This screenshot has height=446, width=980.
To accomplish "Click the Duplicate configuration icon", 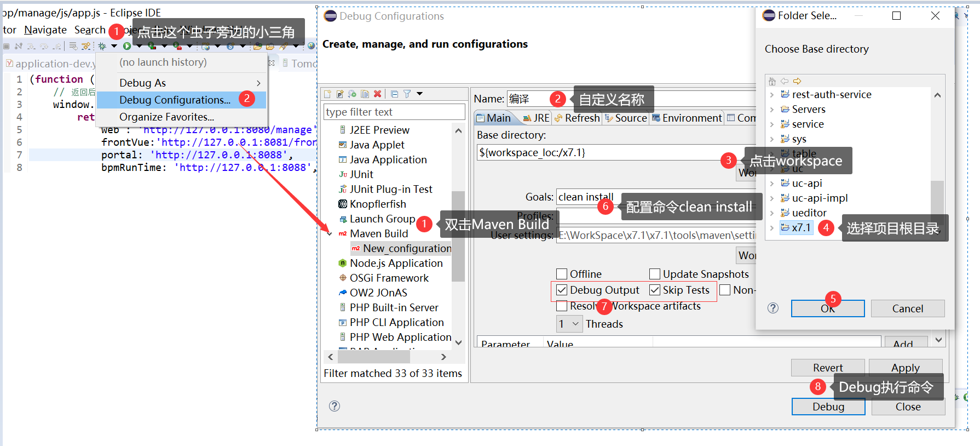I will (365, 94).
